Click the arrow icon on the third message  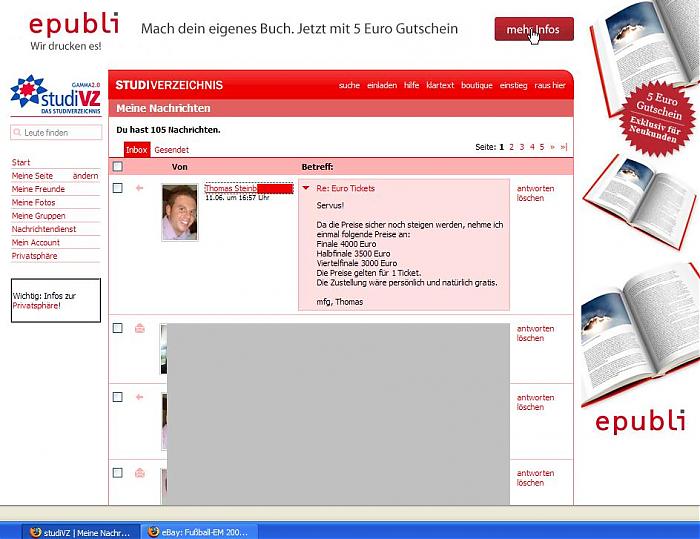140,397
